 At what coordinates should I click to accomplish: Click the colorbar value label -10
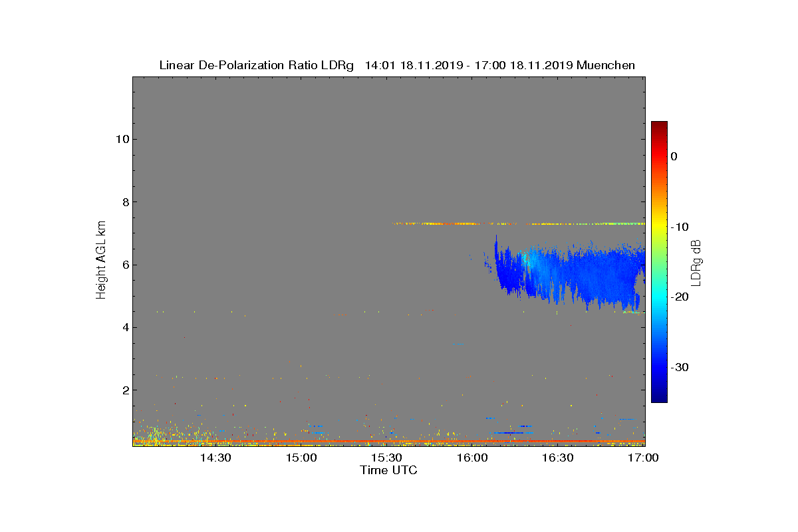click(680, 227)
